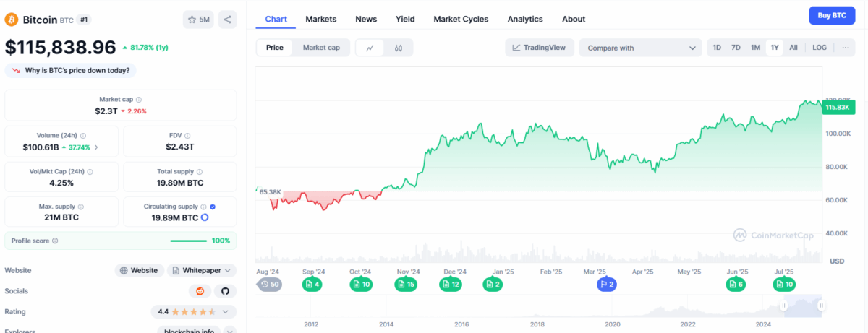
Task: Open Dec '24 news marker 12
Action: pyautogui.click(x=450, y=285)
